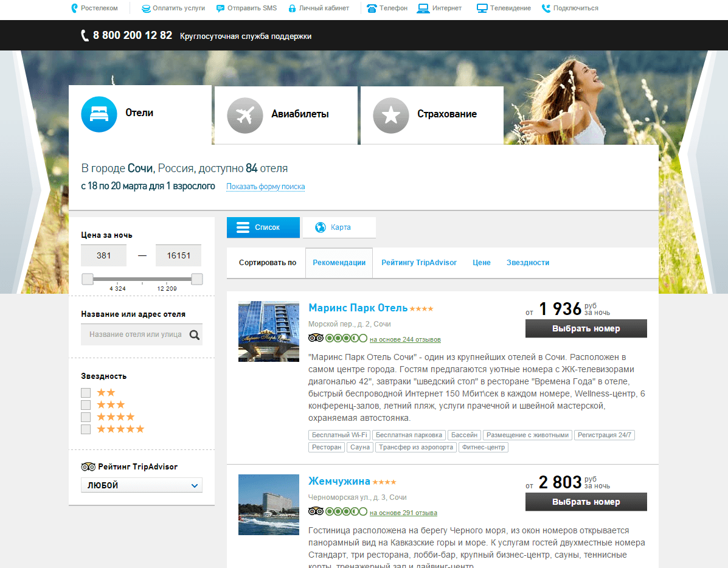The width and height of the screenshot is (728, 568).
Task: Click the Оплатить услуги coins icon
Action: [146, 9]
